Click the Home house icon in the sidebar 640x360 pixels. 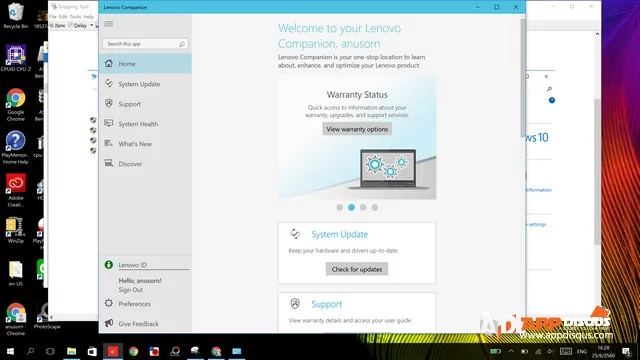[x=109, y=63]
